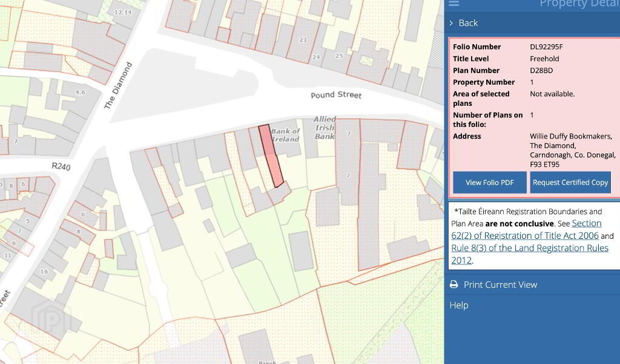Click the printer icon
Screen dimensions: 620x364
pyautogui.click(x=453, y=285)
